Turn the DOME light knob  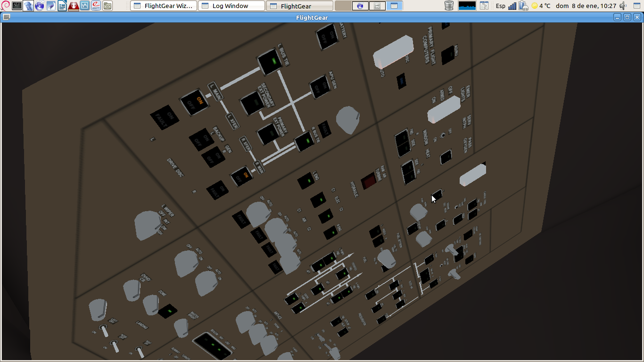[x=151, y=305]
